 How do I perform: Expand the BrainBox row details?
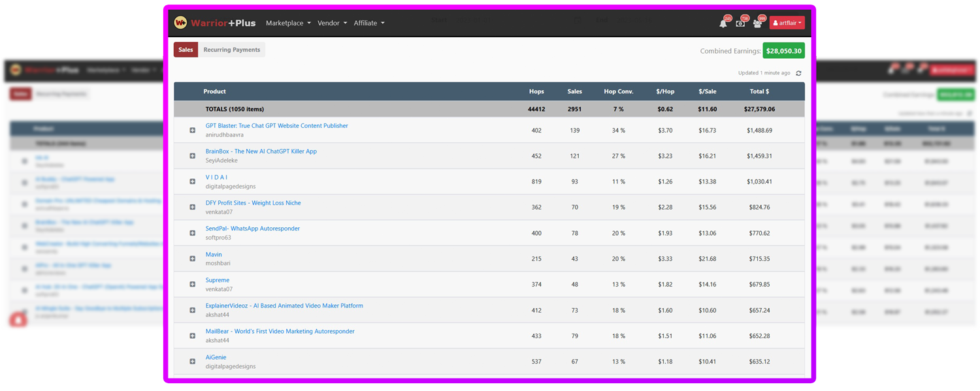[x=193, y=156]
